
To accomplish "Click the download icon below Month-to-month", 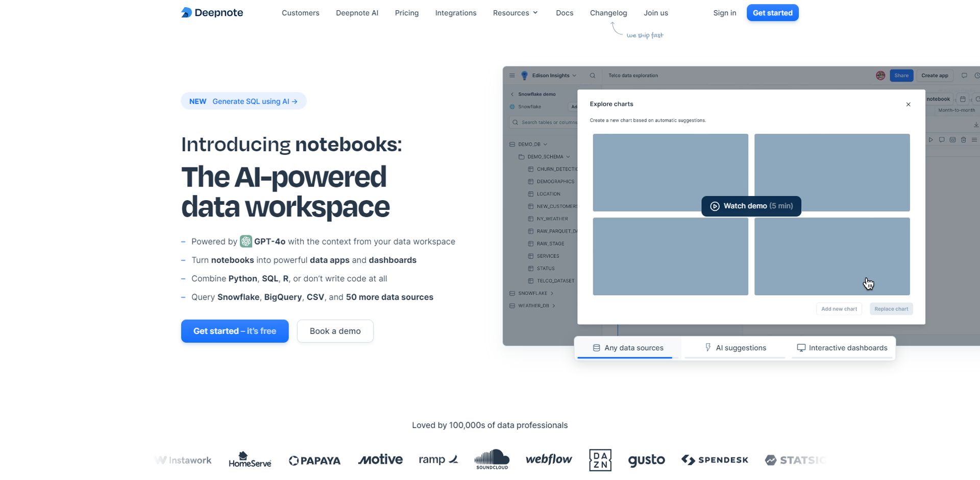I will [976, 125].
